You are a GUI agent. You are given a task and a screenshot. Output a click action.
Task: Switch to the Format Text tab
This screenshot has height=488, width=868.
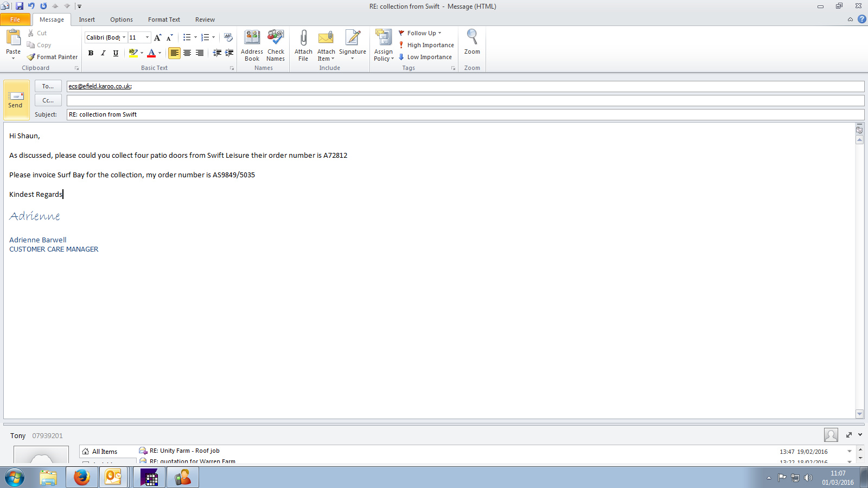pos(164,20)
